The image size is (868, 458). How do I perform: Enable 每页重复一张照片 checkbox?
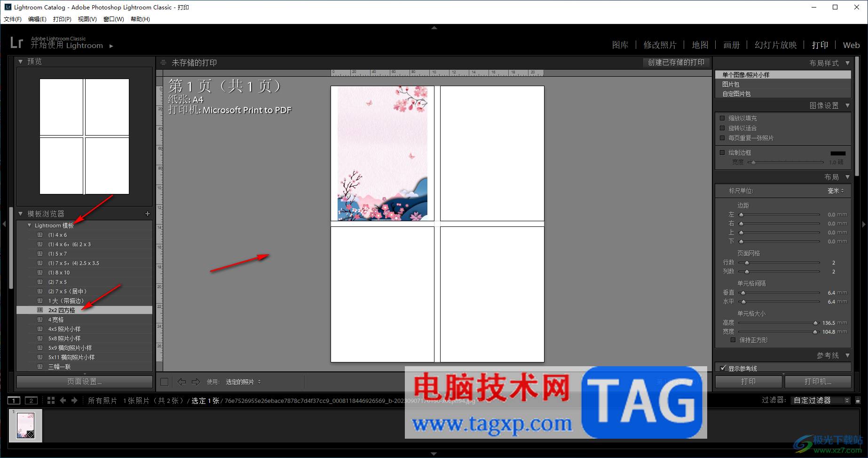coord(722,138)
